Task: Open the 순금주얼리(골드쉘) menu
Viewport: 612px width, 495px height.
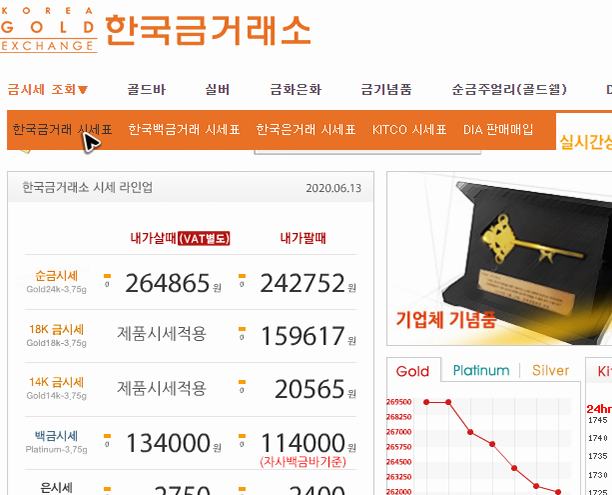Action: coord(509,89)
